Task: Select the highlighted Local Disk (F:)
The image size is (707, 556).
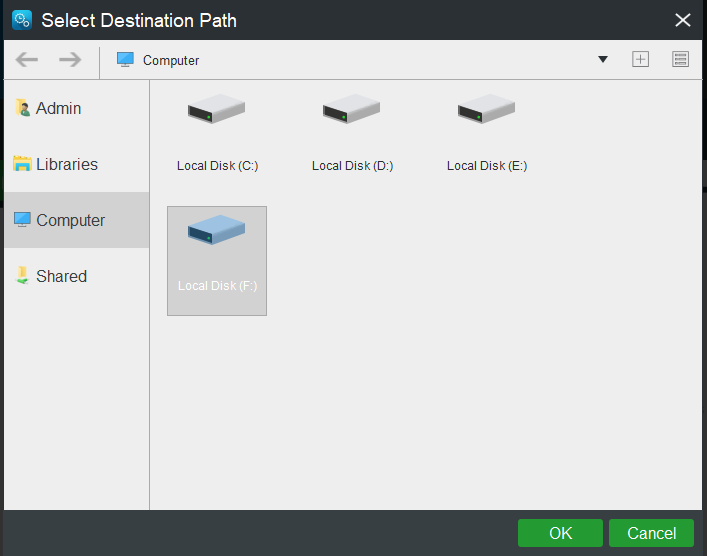Action: 217,261
